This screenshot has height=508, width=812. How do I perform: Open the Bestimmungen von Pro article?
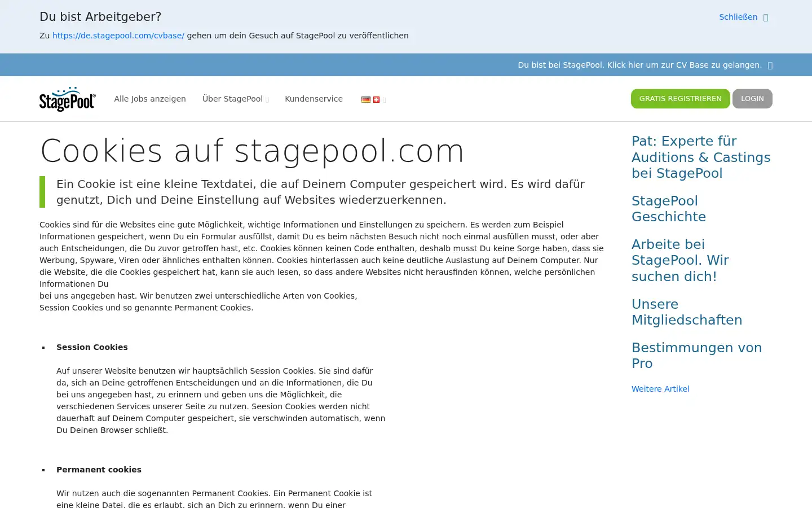pyautogui.click(x=696, y=356)
